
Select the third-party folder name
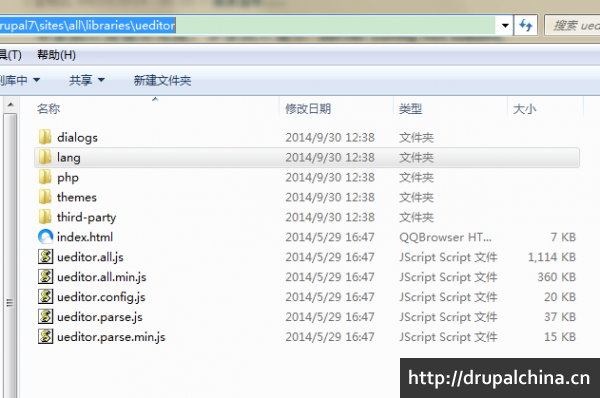86,217
